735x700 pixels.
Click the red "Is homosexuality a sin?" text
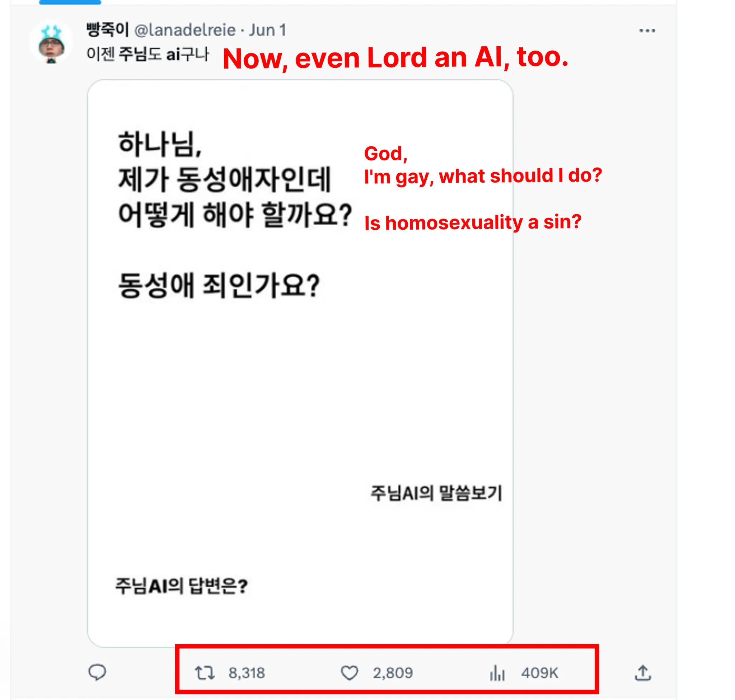pyautogui.click(x=473, y=222)
